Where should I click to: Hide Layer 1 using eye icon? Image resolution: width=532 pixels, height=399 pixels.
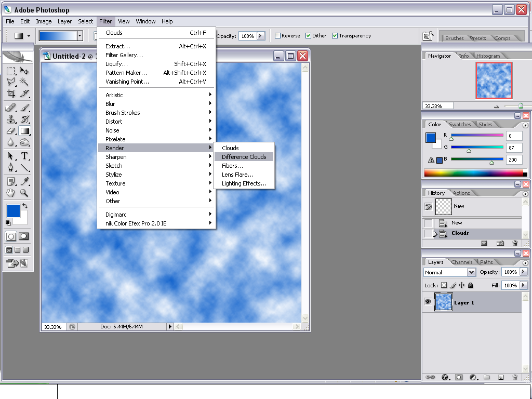point(428,302)
